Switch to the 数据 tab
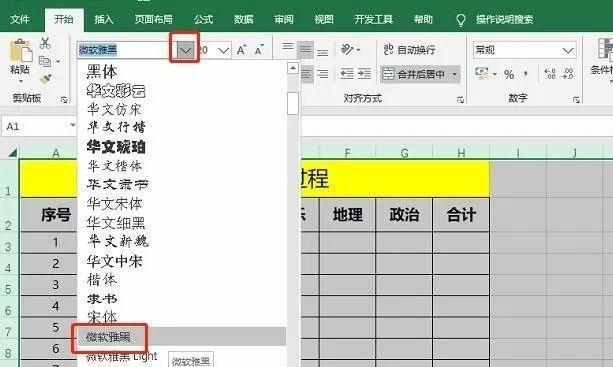The height and width of the screenshot is (367, 613). point(244,19)
